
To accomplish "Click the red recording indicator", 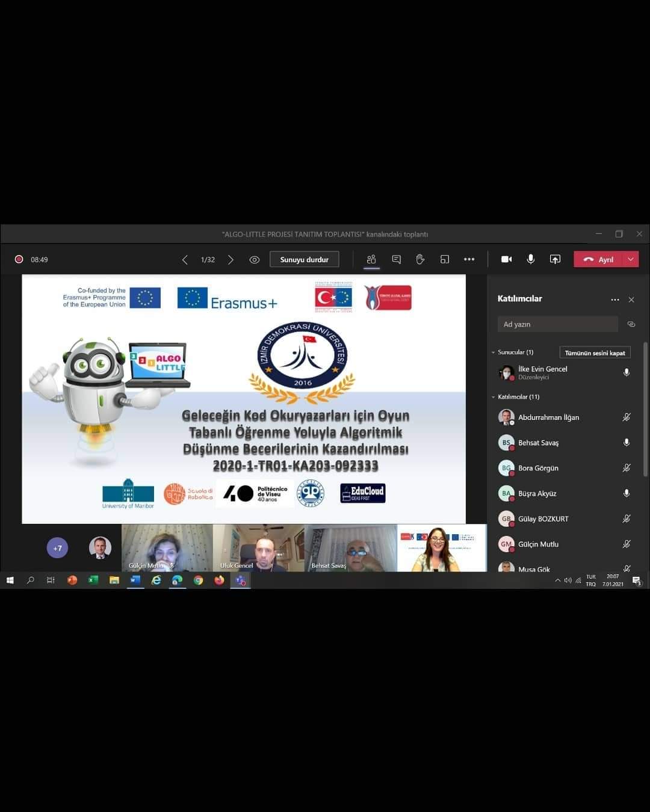I will [19, 259].
